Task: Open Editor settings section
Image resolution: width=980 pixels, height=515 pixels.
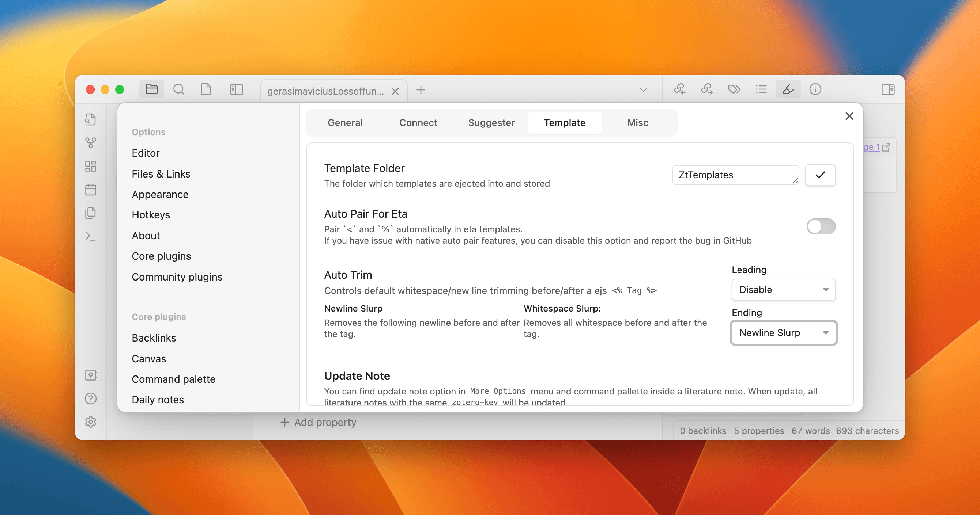Action: pyautogui.click(x=145, y=153)
